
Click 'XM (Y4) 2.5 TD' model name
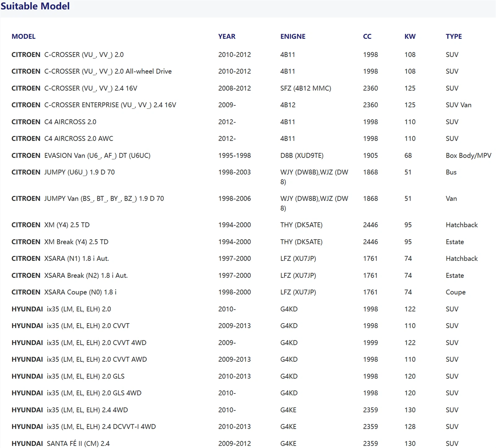(x=67, y=225)
